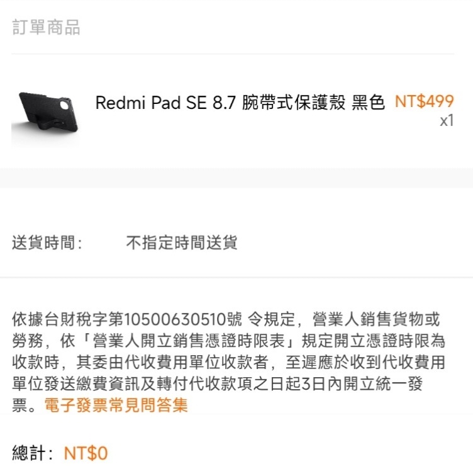Click the 黑色 color name in title
Image resolution: width=473 pixels, height=476 pixels.
click(368, 102)
